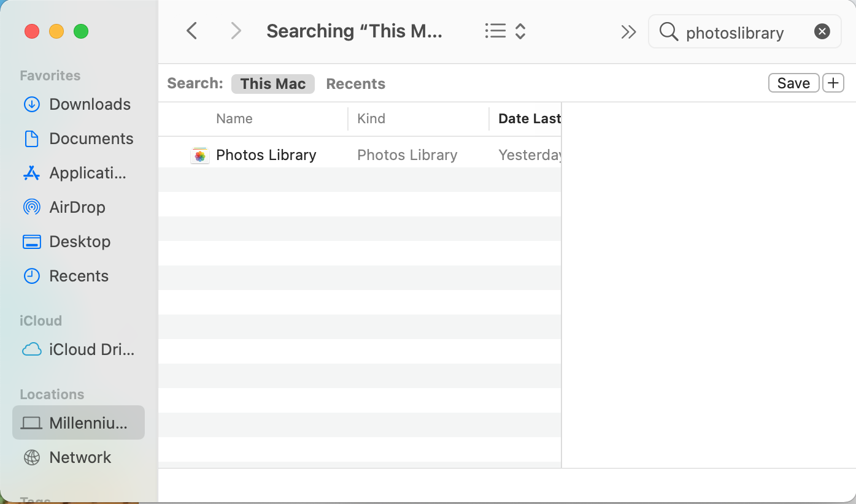The width and height of the screenshot is (856, 504).
Task: Open the list view options dropdown
Action: [505, 31]
